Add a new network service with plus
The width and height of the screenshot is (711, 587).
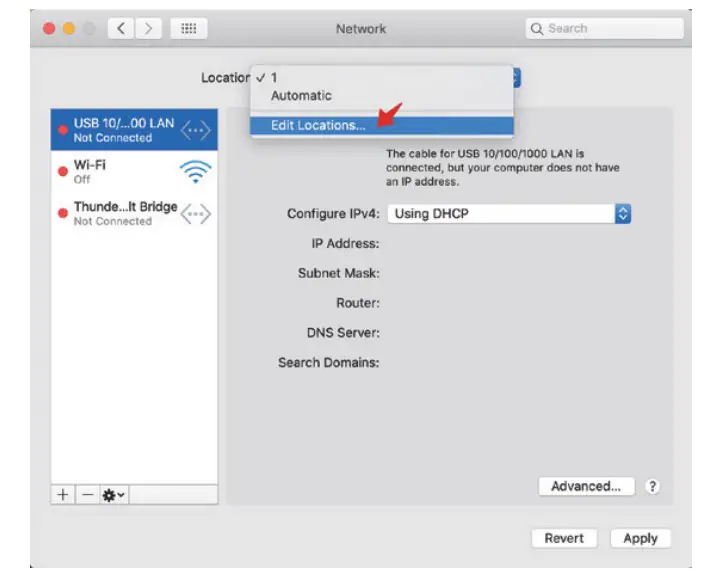tap(63, 495)
